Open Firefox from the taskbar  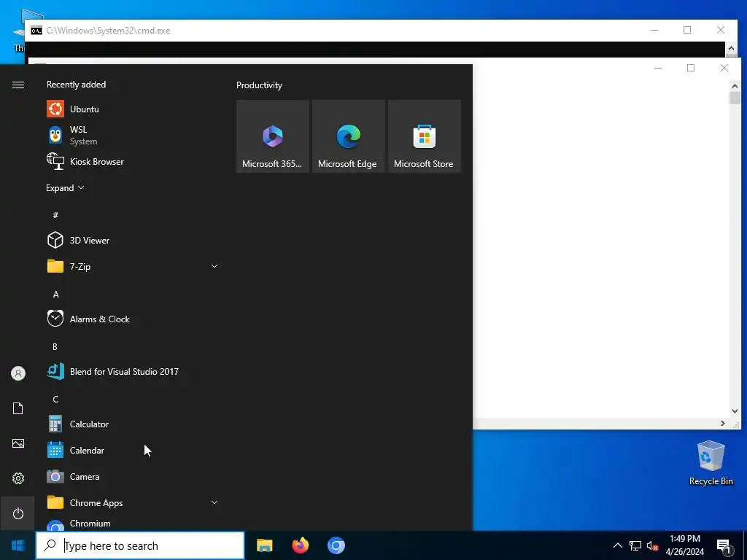point(301,545)
